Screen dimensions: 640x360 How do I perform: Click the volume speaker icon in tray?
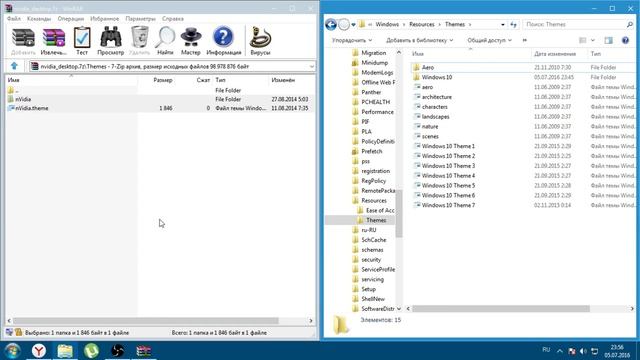click(x=583, y=351)
